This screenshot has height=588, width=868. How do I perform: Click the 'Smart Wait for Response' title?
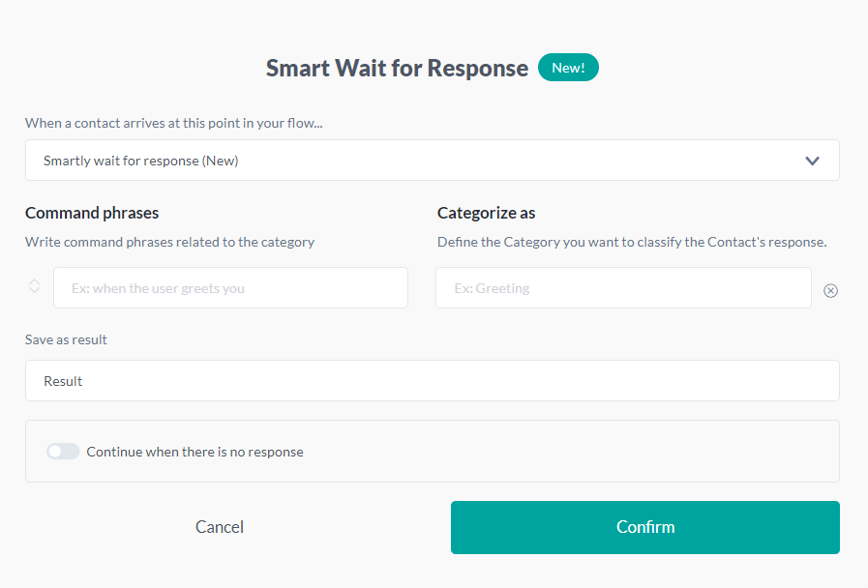click(x=396, y=68)
